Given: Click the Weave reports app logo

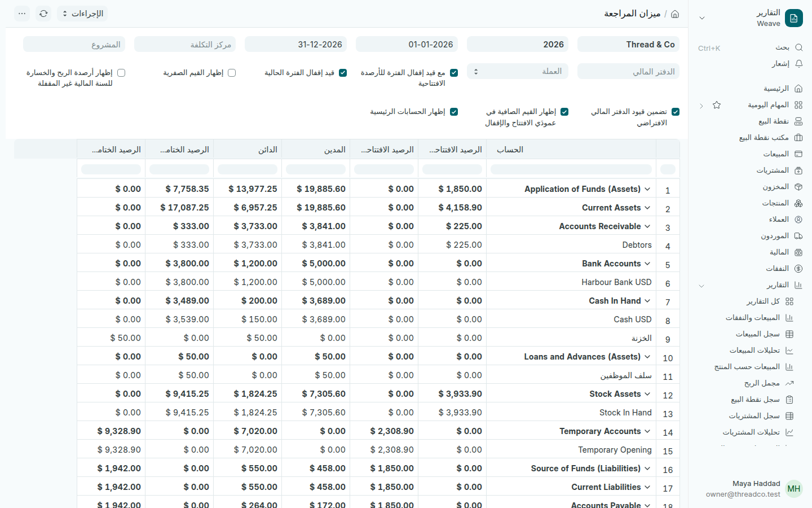Looking at the screenshot, I should (x=794, y=18).
